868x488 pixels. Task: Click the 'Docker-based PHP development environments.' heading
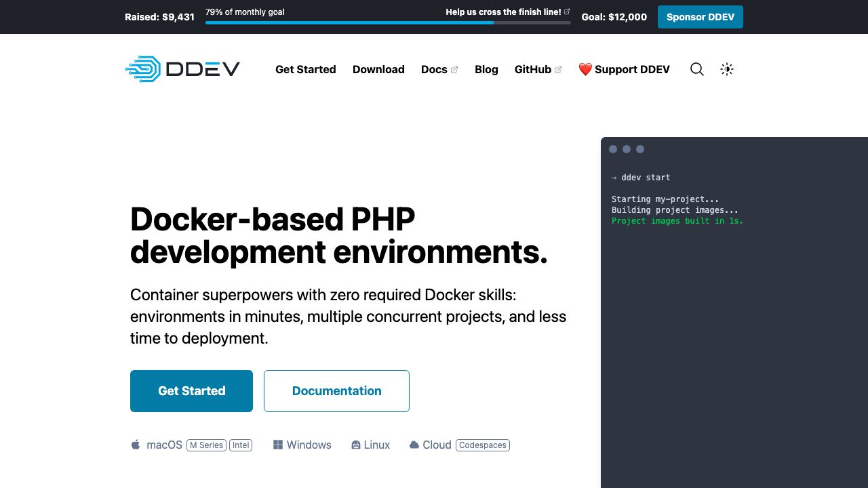click(x=339, y=235)
